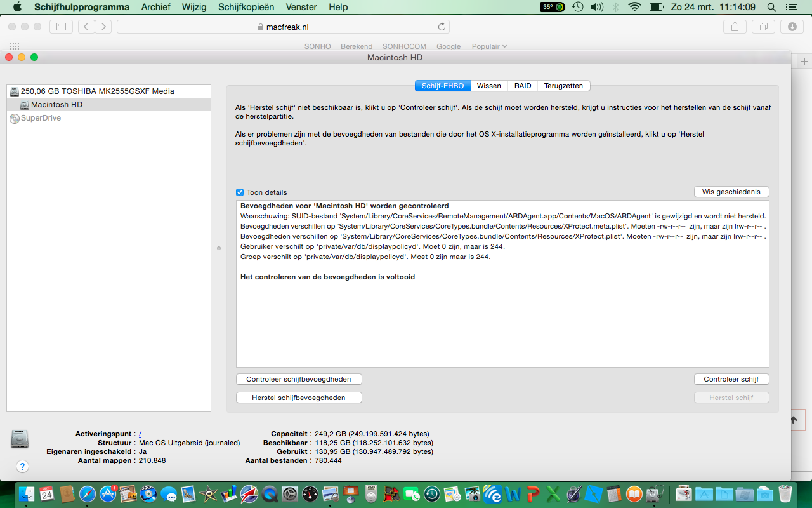Select the TOSHIBA MK2555GSXF Media disk

[x=108, y=91]
